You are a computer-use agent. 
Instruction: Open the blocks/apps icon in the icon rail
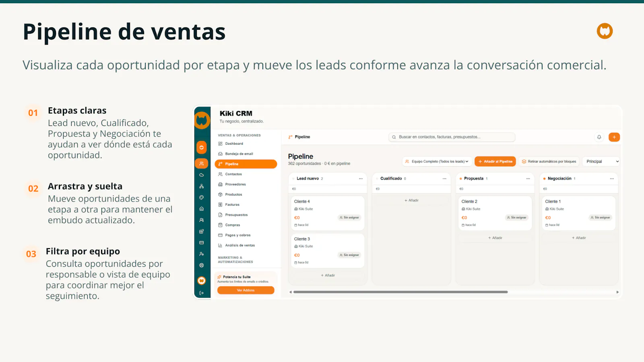(202, 231)
